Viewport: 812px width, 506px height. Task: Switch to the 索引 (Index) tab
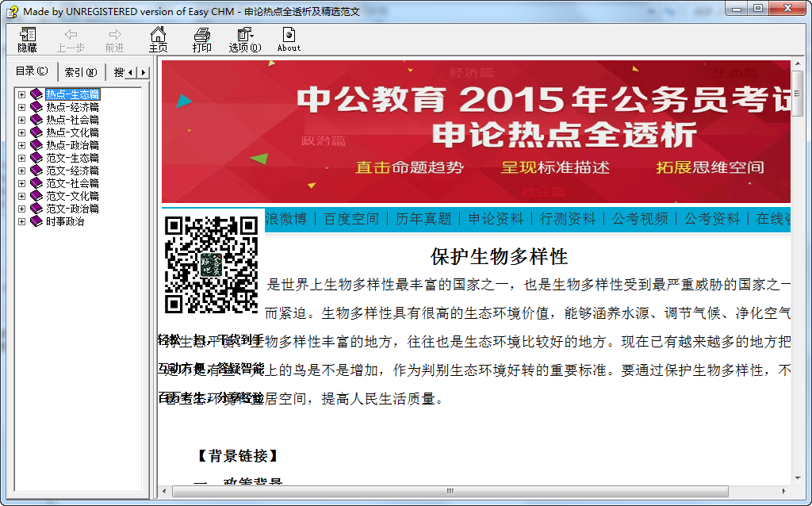coord(81,72)
